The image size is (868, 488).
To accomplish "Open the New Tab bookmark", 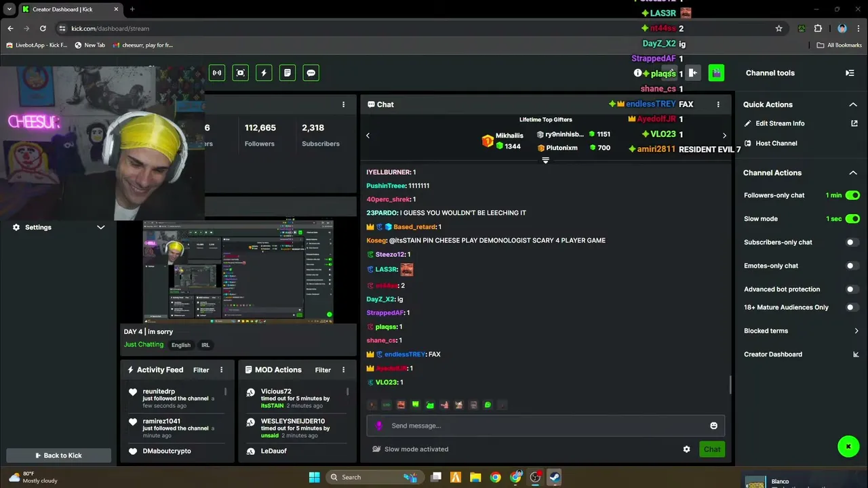I will pos(90,45).
